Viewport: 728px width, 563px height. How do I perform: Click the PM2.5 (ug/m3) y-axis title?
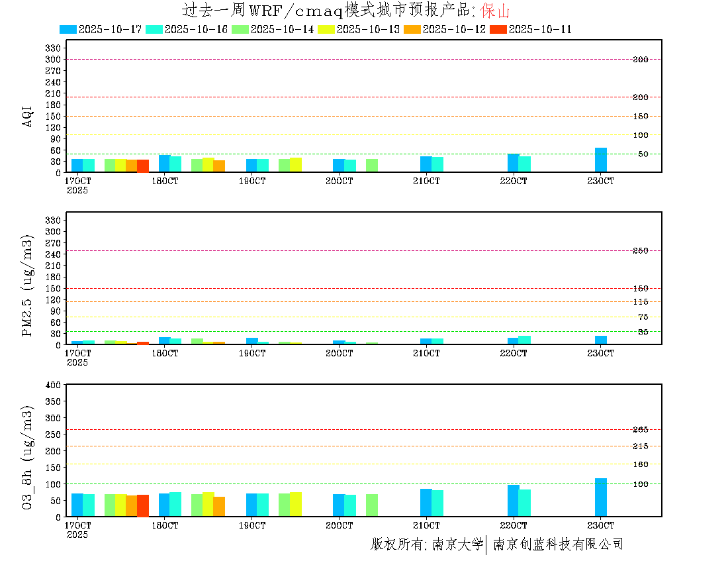(x=28, y=285)
